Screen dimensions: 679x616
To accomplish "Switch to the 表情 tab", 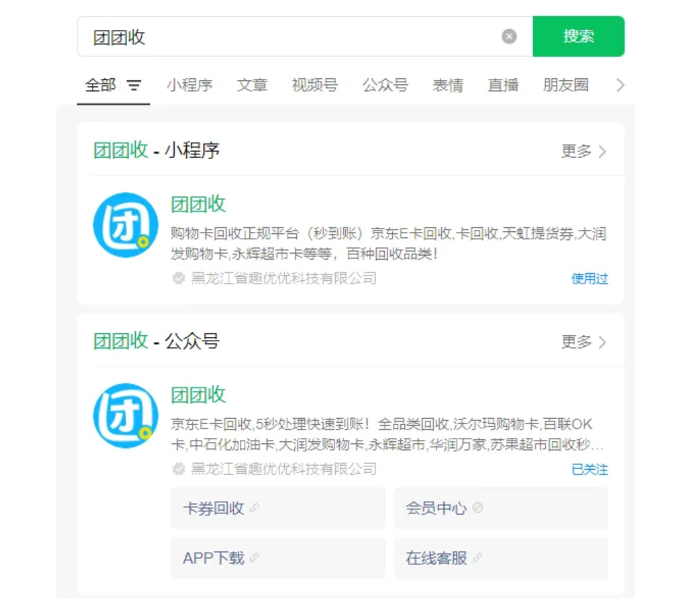I will 448,85.
